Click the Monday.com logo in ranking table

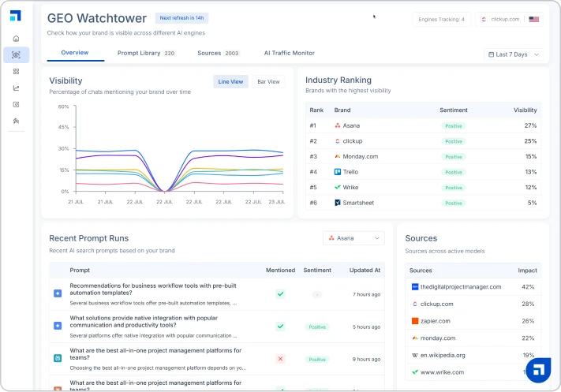[338, 156]
